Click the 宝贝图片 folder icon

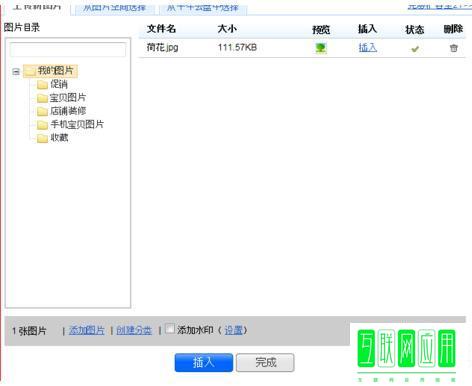point(42,98)
